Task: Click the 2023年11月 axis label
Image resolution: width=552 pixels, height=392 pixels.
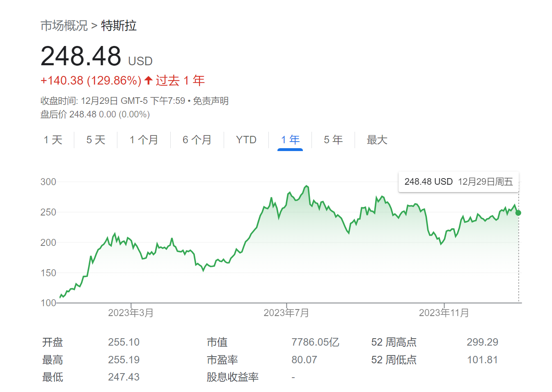Action: [444, 313]
